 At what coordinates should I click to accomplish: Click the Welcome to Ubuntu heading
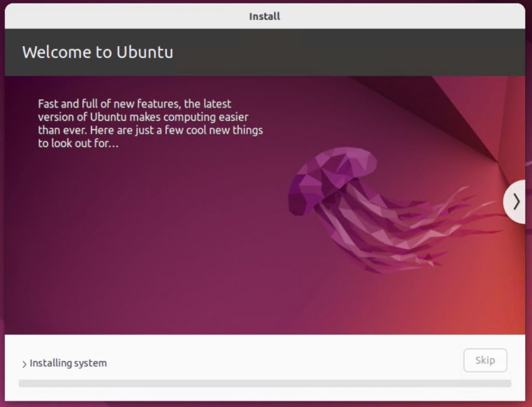pos(98,52)
